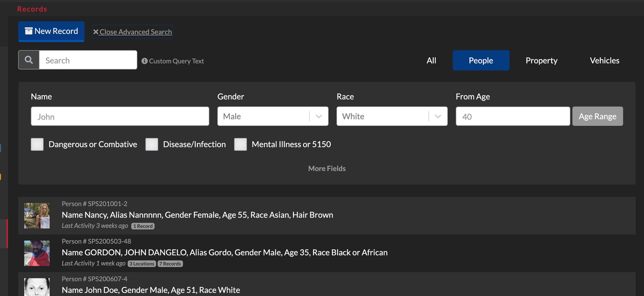Open Nancy's profile photo thumbnail
Image resolution: width=644 pixels, height=296 pixels.
point(37,215)
